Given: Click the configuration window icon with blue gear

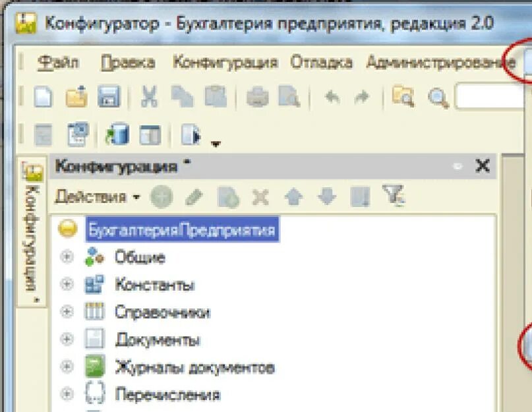Looking at the screenshot, I should pyautogui.click(x=78, y=134).
